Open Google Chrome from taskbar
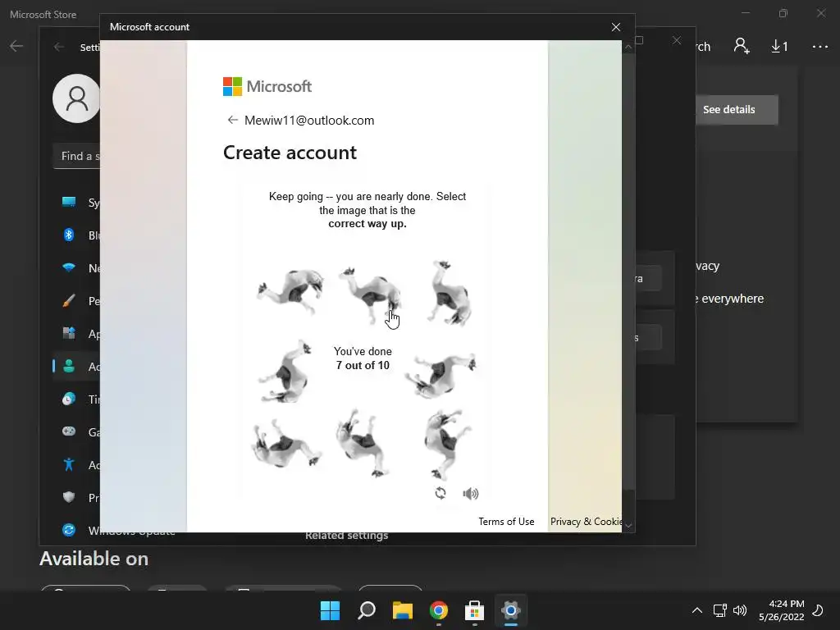 438,610
